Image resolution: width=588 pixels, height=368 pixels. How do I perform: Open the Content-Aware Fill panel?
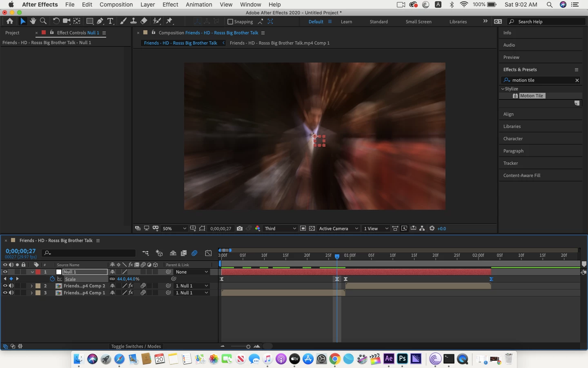tap(521, 175)
